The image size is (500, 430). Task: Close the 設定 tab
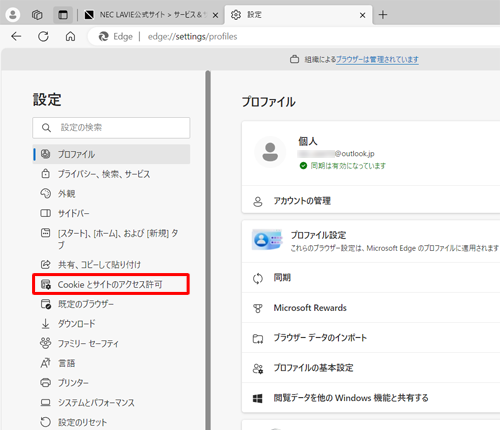(363, 15)
